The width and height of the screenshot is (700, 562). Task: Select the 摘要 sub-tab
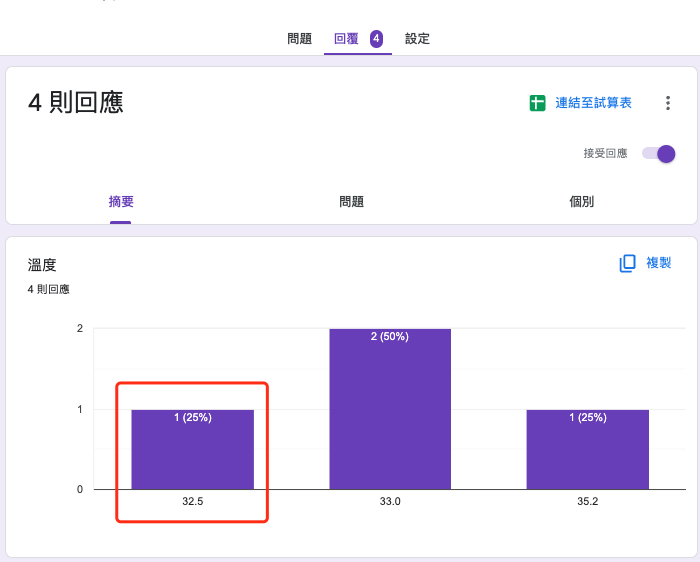[121, 201]
